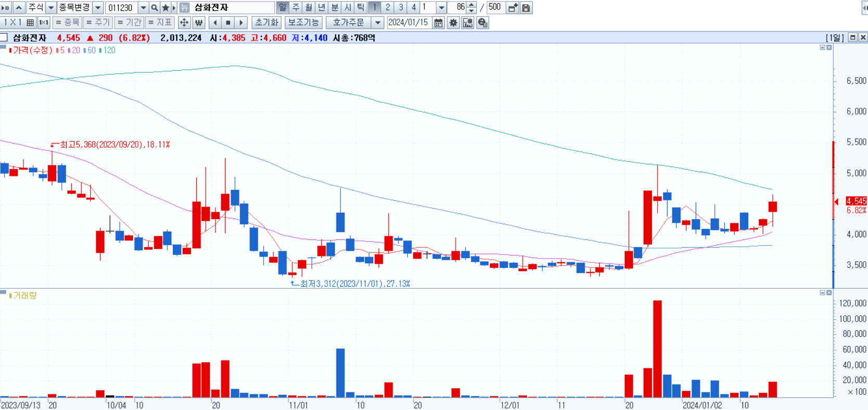
Task: Open the grid layout icon next to 1X1
Action: [30, 22]
